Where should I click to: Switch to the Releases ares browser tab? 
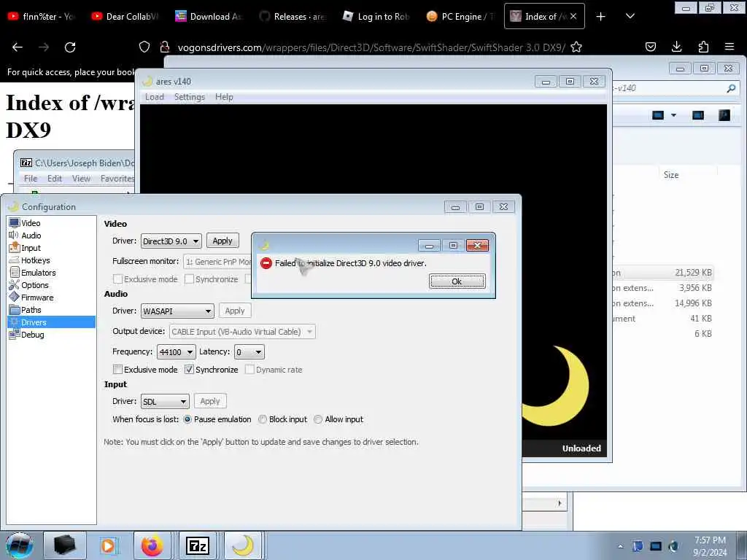pyautogui.click(x=293, y=16)
